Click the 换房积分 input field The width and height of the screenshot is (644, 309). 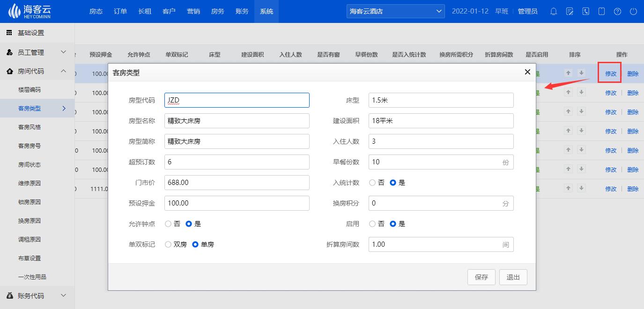pyautogui.click(x=441, y=203)
